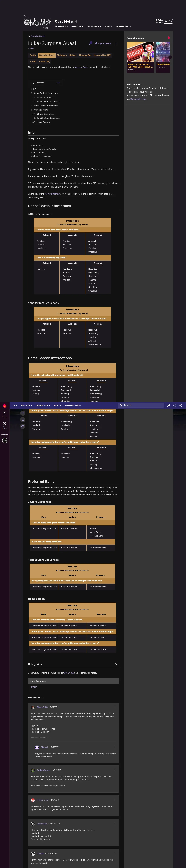
Task: Click Clarasiir's avatar icon
Action: coord(37,747)
